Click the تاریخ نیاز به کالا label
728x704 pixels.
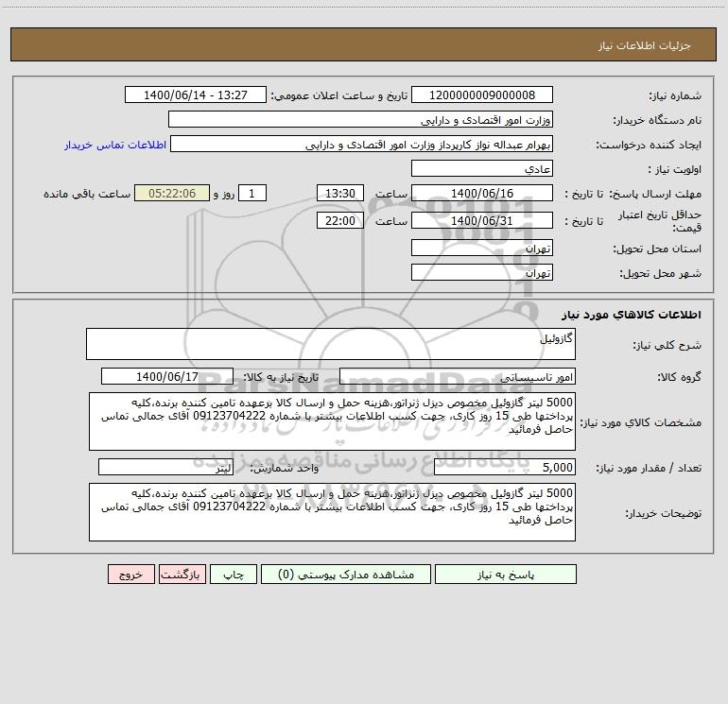coord(282,377)
